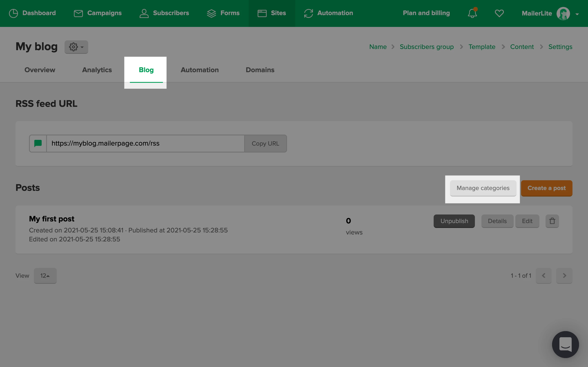Switch to the Analytics tab
This screenshot has width=588, height=367.
point(97,70)
